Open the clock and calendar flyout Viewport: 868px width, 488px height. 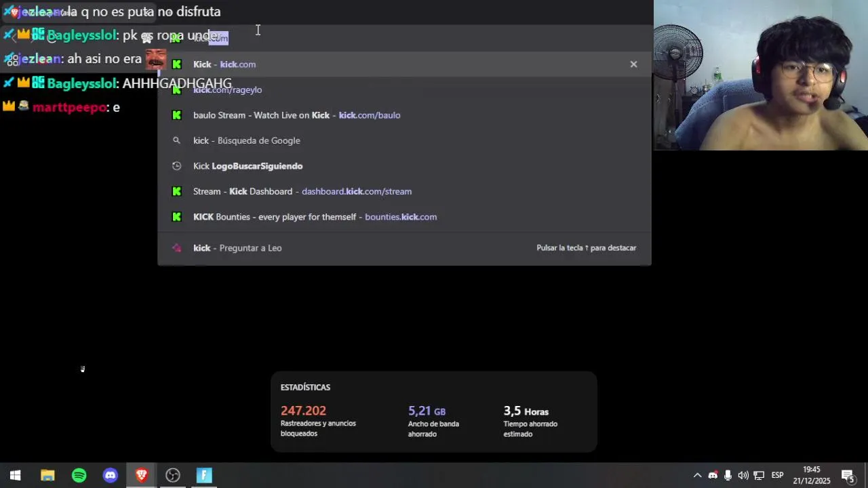[812, 475]
